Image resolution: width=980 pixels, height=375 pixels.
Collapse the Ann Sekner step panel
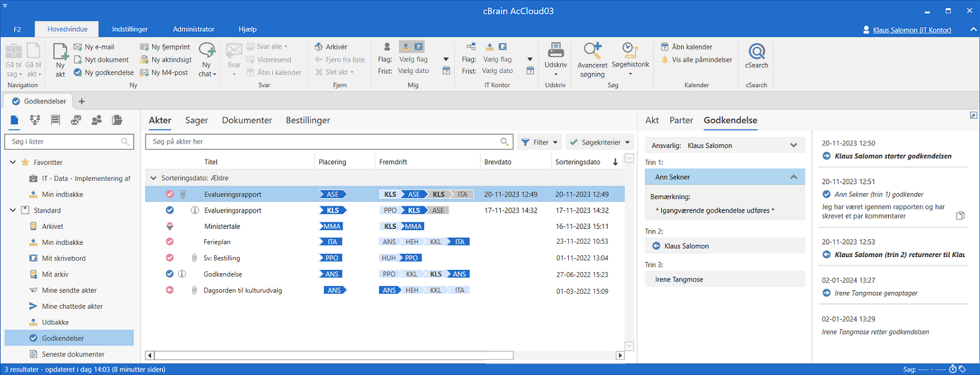point(794,177)
